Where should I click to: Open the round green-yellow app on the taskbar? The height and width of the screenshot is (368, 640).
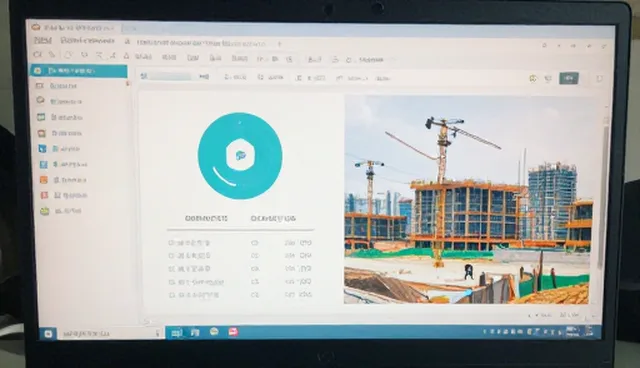click(x=214, y=332)
